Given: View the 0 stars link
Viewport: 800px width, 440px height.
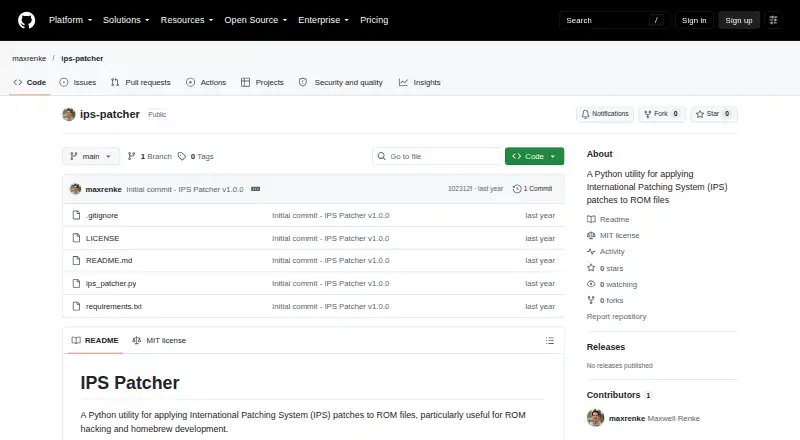Looking at the screenshot, I should coord(605,268).
